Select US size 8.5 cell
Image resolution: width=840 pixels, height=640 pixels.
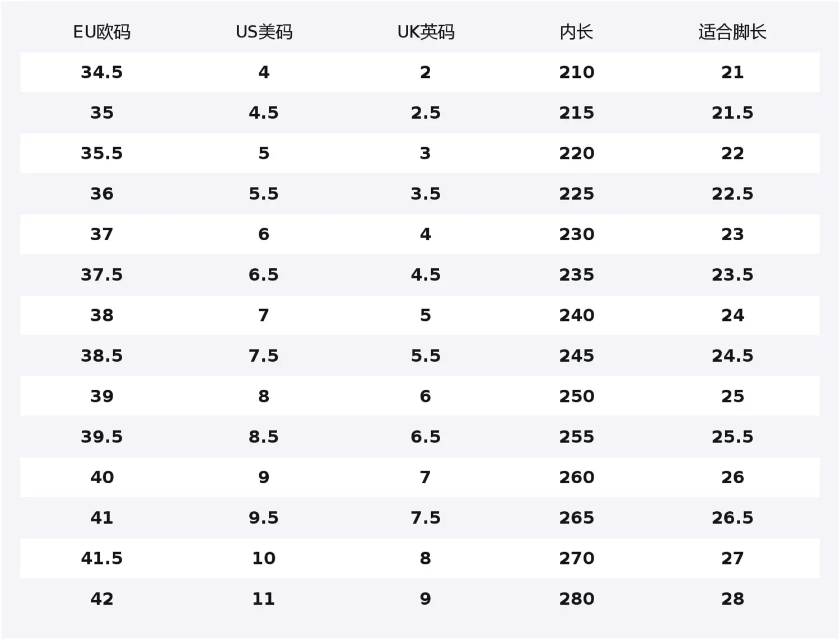[264, 437]
